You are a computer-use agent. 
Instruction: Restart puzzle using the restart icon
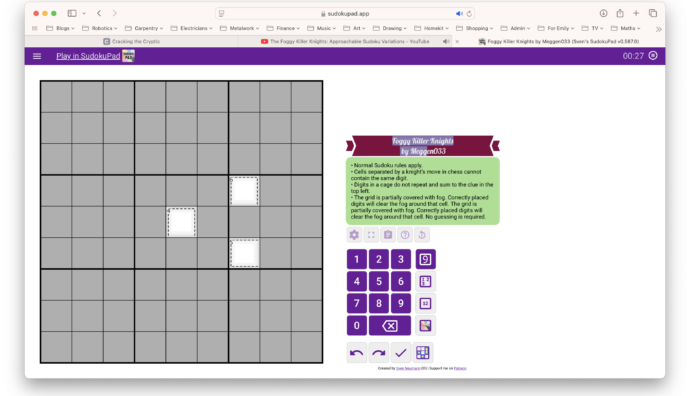click(422, 235)
